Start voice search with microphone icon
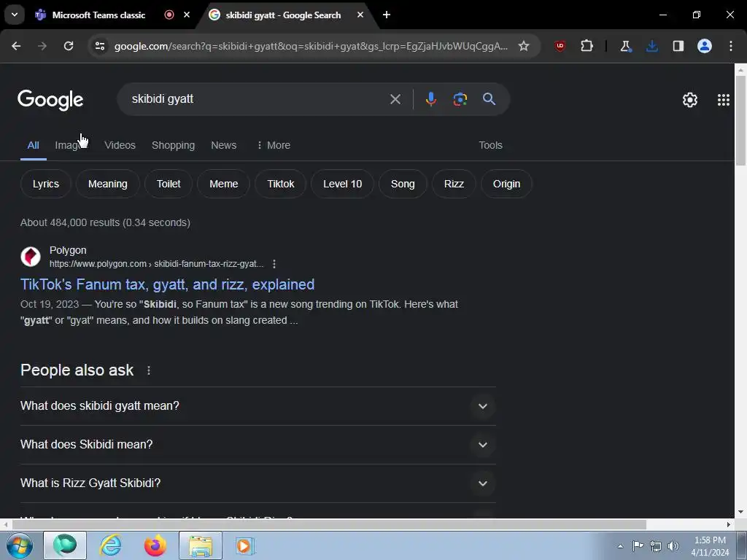Screen dimensions: 747x560 [x=430, y=99]
